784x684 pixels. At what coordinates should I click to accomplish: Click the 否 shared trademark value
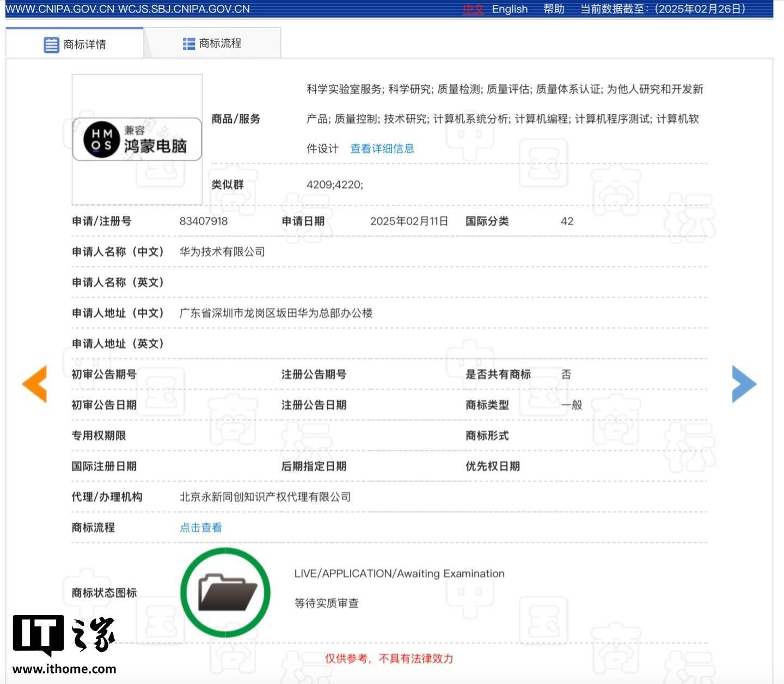tap(566, 374)
